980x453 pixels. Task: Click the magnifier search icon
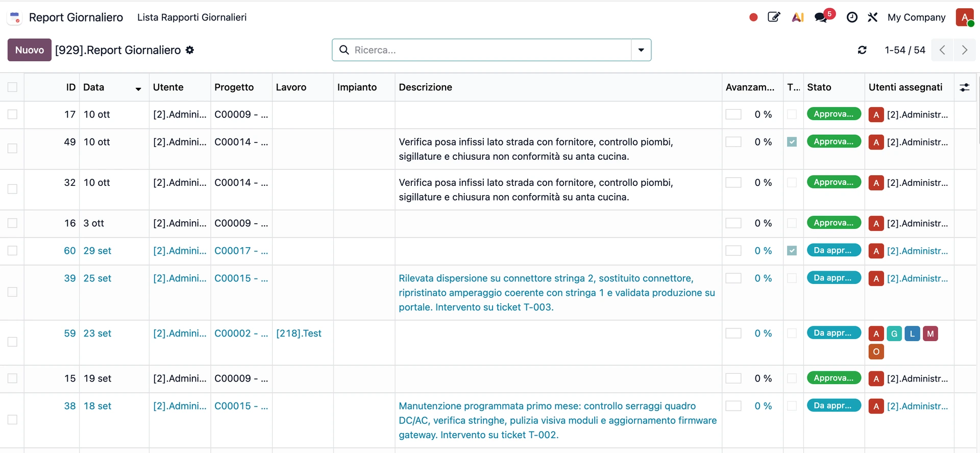(x=344, y=50)
